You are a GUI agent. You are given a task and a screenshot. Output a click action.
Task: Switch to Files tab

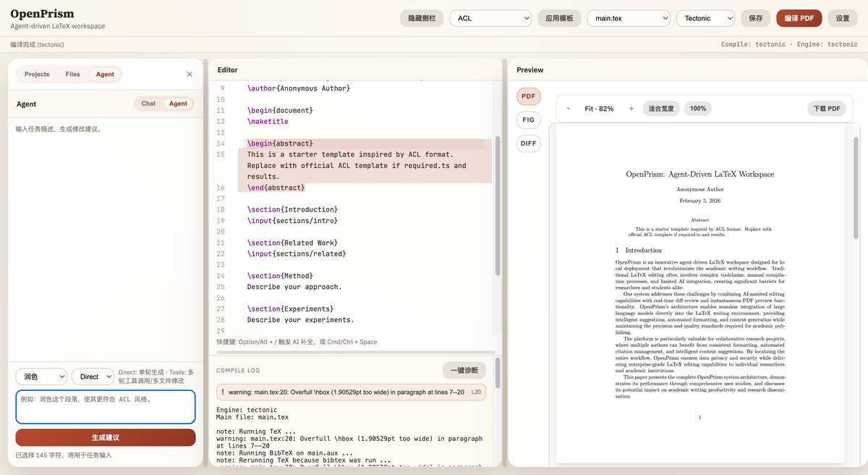(x=72, y=75)
